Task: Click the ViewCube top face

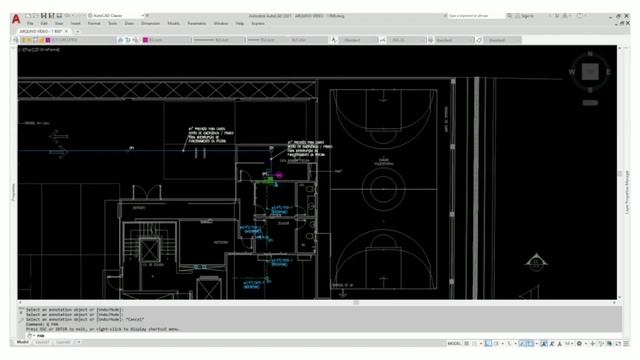Action: (590, 71)
